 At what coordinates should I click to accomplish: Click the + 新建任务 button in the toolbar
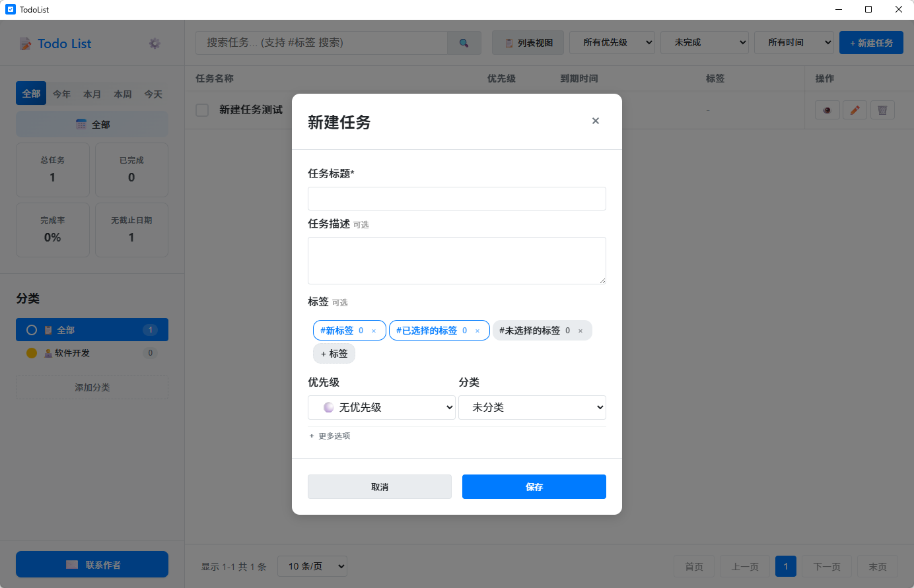click(871, 43)
